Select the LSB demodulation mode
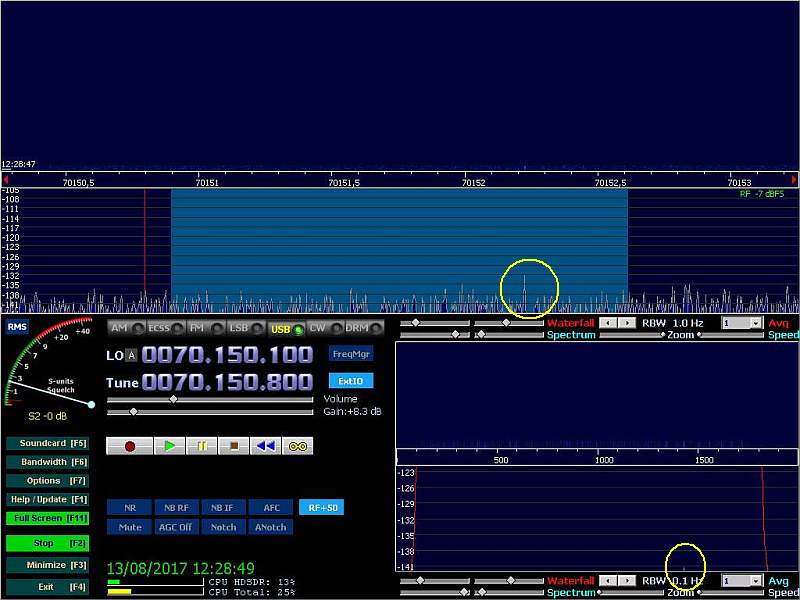Viewport: 800px width, 600px height. [241, 328]
